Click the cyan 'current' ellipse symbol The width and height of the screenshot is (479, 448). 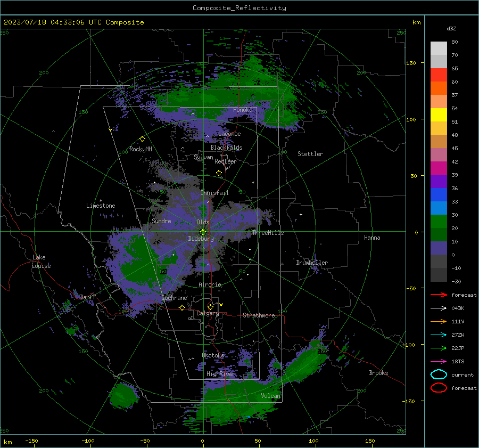[x=439, y=374]
